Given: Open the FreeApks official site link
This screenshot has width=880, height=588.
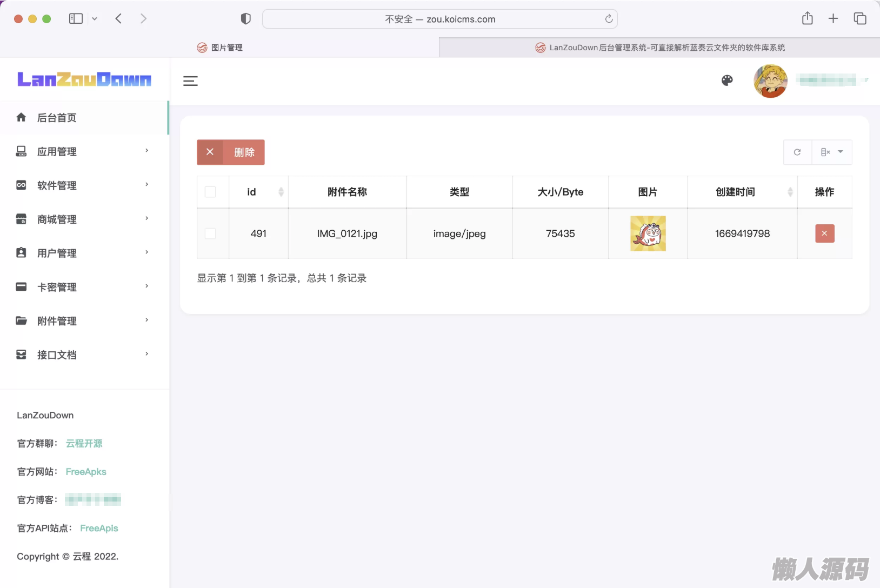Looking at the screenshot, I should tap(86, 472).
